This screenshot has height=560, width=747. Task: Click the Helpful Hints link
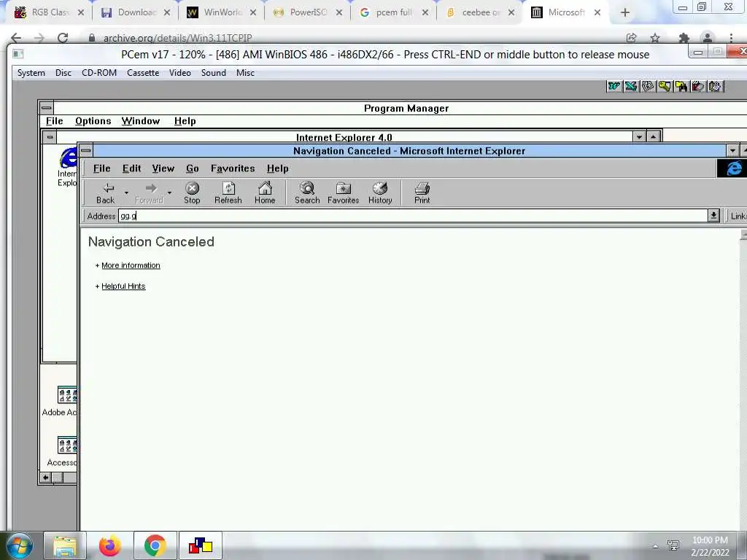pyautogui.click(x=123, y=286)
